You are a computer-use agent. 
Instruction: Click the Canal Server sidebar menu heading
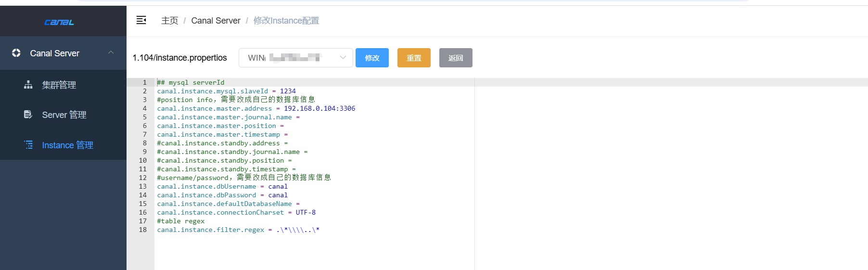(x=63, y=53)
